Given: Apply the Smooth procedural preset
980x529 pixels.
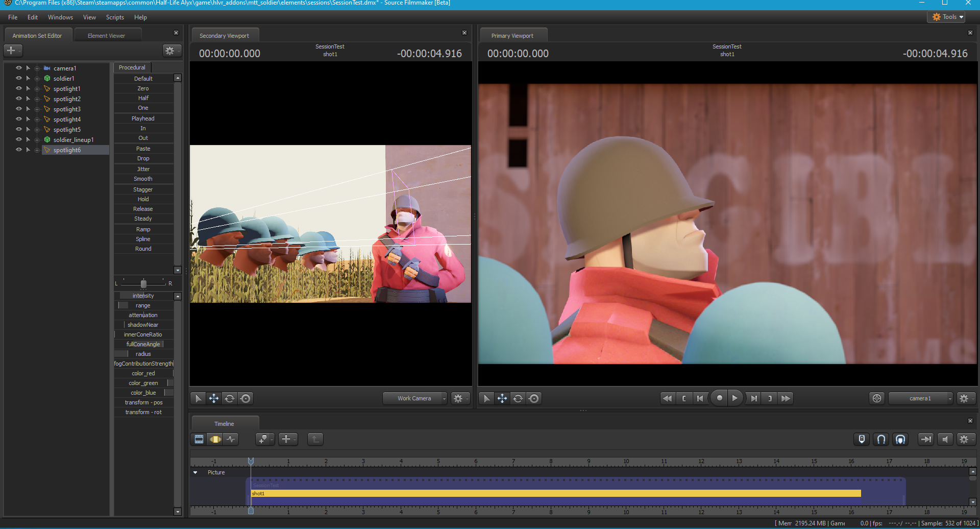Looking at the screenshot, I should click(x=143, y=179).
